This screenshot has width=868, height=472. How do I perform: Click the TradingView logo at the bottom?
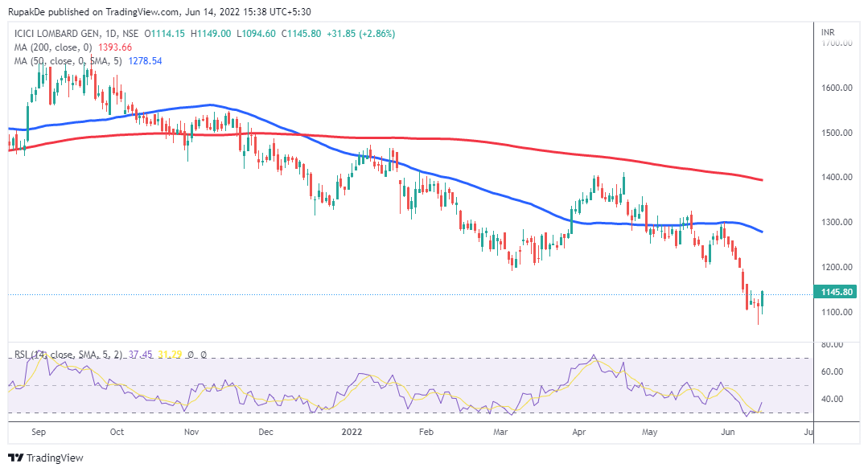pyautogui.click(x=46, y=458)
